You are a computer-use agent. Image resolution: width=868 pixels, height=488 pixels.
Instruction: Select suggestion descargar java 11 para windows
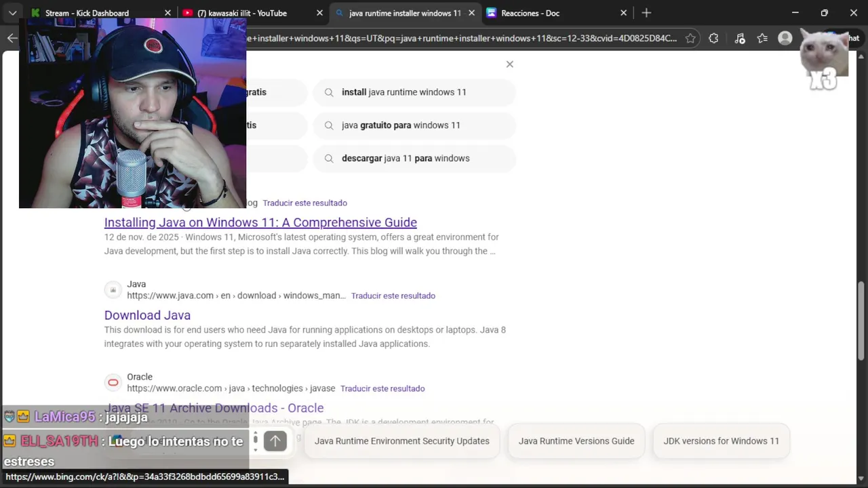[x=414, y=159]
